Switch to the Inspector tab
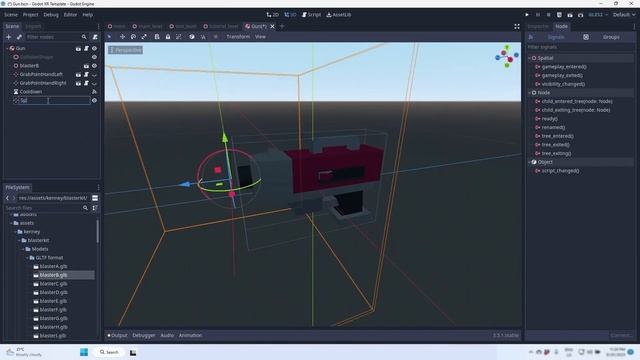Viewport: 640px width, 360px height. click(538, 26)
